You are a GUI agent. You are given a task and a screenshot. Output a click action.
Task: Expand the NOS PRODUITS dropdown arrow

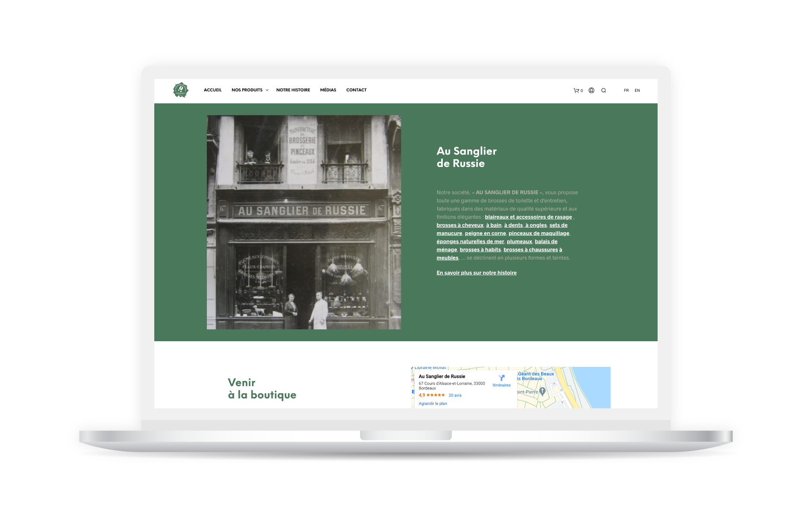pos(267,90)
